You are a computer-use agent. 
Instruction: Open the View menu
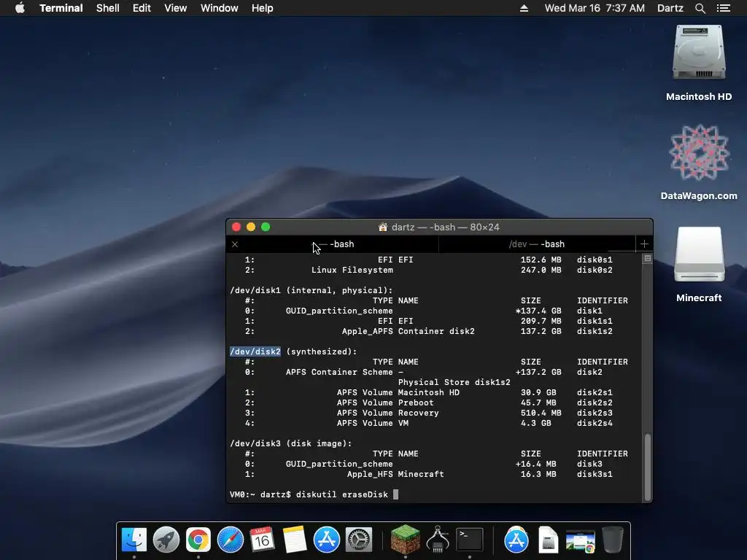click(x=175, y=8)
